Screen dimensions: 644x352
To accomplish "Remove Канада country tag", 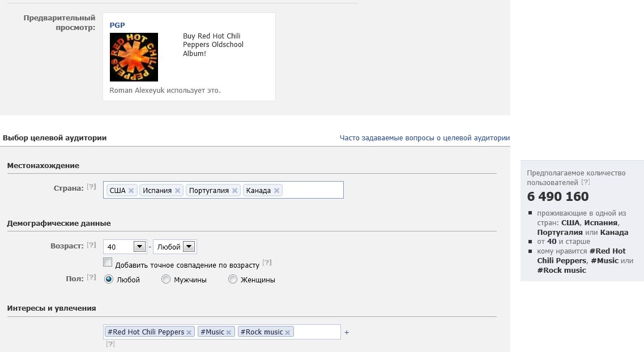I will (x=276, y=190).
